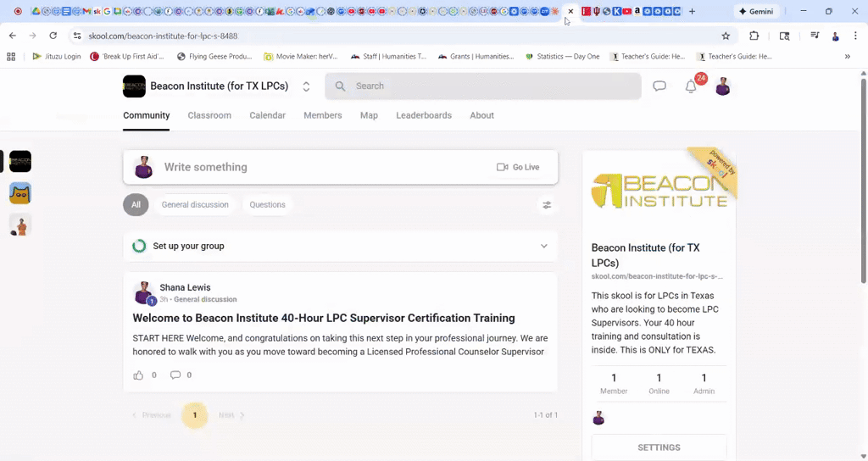Click the setup progress ring icon
Screen dimensions: 868x461
139,246
